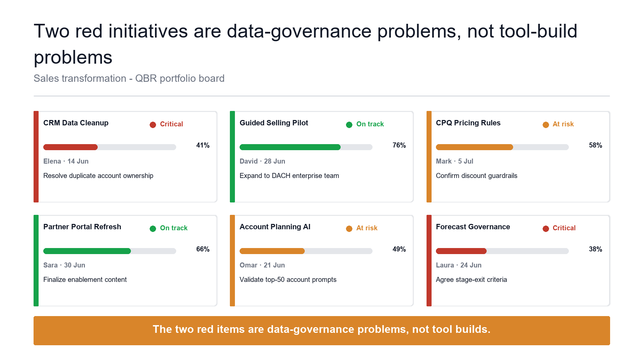Image resolution: width=644 pixels, height=362 pixels.
Task: Open the Account Planning AI card title
Action: (x=275, y=227)
